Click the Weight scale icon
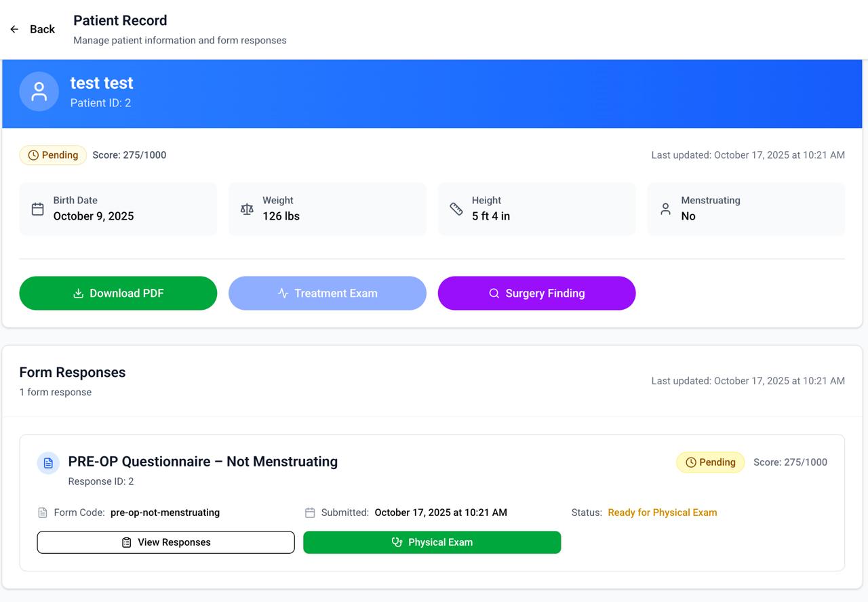The image size is (868, 602). [x=247, y=209]
